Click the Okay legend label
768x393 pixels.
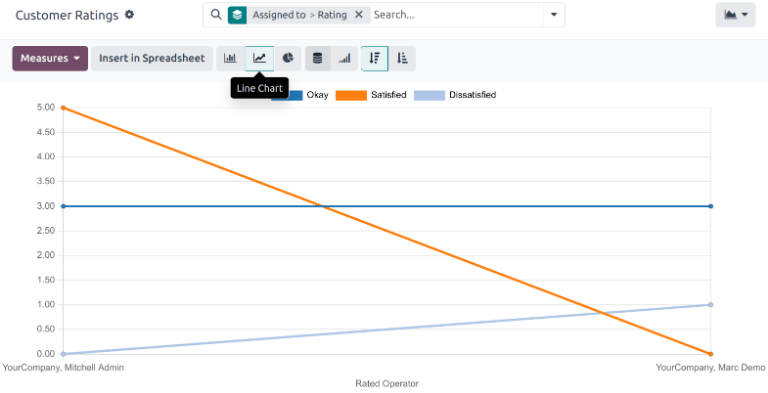pos(317,95)
